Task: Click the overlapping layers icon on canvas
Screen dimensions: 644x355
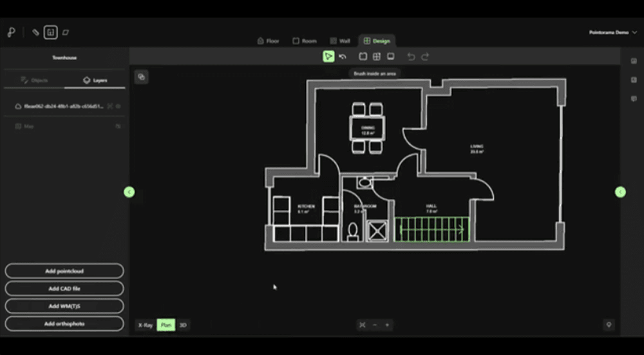Action: tap(141, 77)
